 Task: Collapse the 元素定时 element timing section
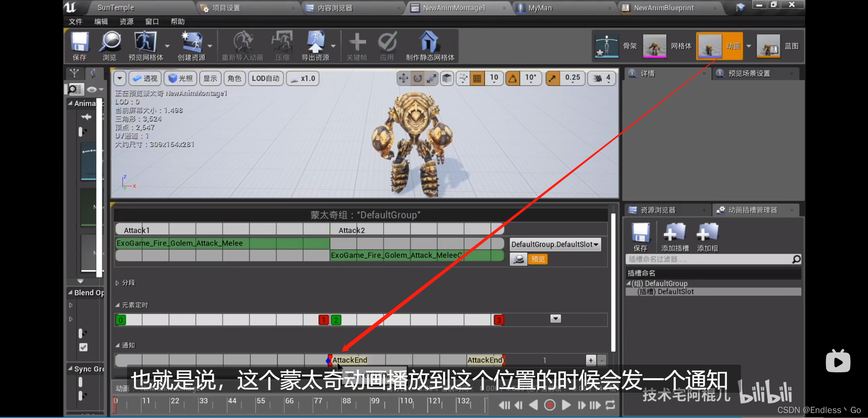click(x=117, y=305)
